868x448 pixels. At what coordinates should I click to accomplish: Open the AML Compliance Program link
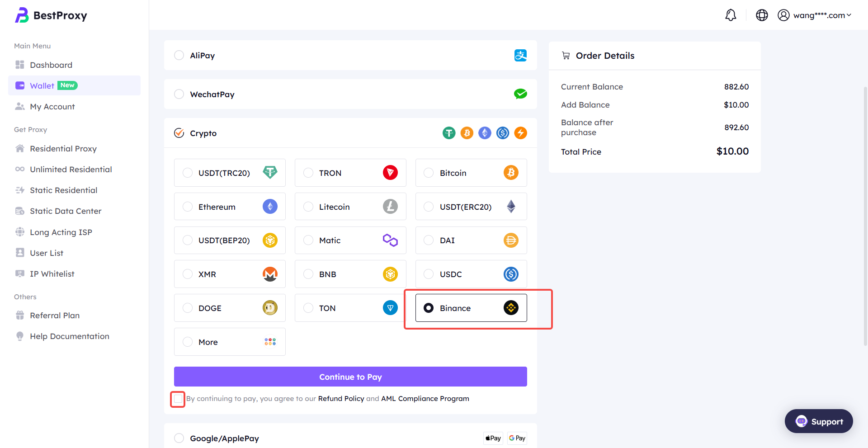coord(425,399)
